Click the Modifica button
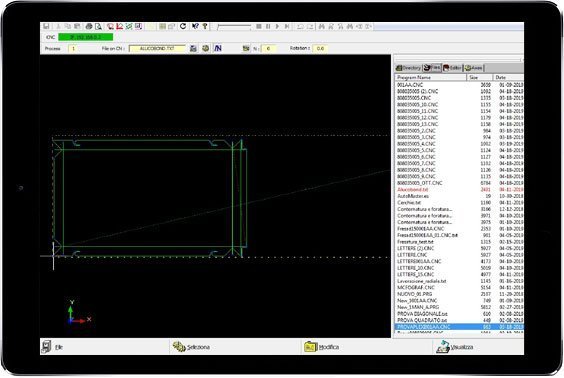 tap(322, 347)
